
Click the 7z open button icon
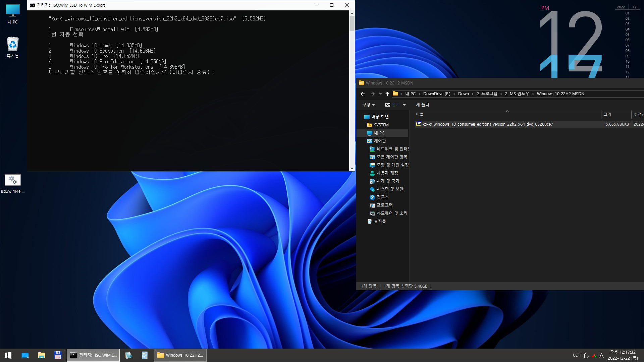tap(388, 105)
